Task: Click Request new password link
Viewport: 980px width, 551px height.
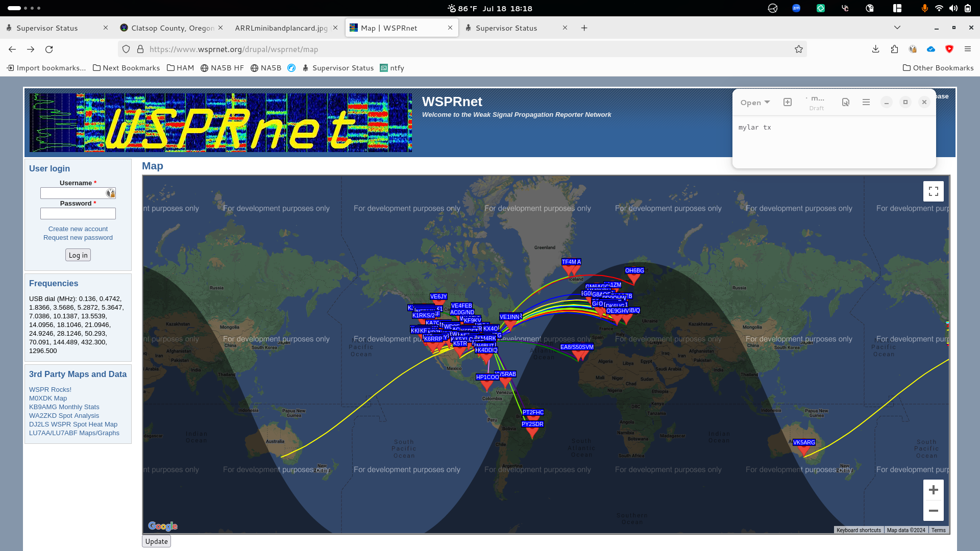Action: [x=78, y=238]
